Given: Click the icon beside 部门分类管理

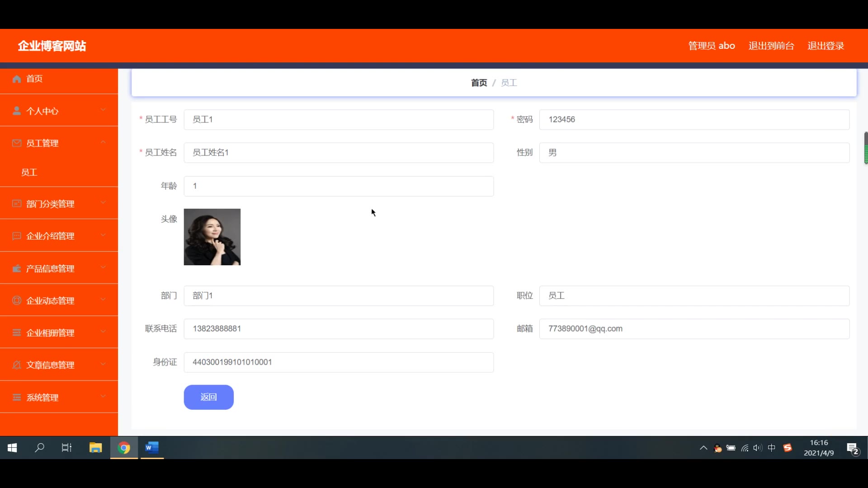Looking at the screenshot, I should click(17, 204).
